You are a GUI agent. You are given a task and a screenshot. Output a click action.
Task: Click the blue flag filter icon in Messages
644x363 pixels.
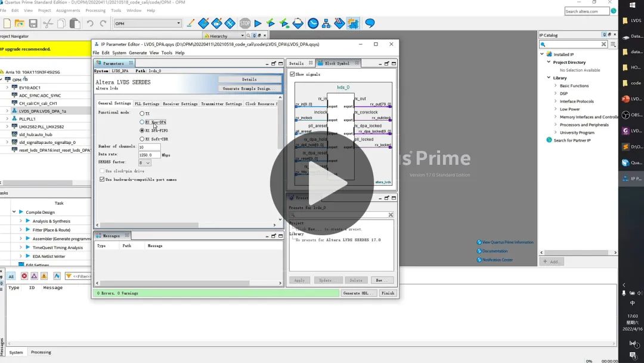(57, 276)
